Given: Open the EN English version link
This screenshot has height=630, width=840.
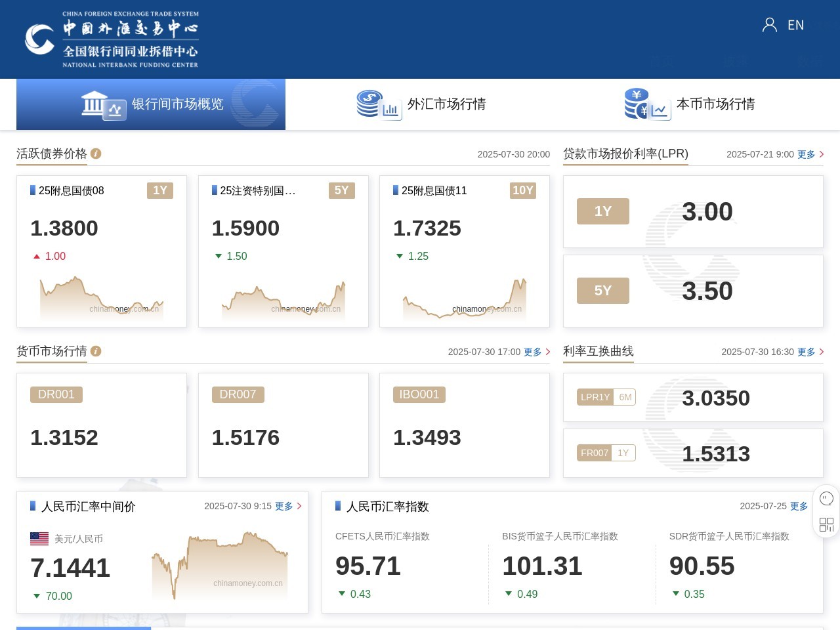Looking at the screenshot, I should 795,25.
